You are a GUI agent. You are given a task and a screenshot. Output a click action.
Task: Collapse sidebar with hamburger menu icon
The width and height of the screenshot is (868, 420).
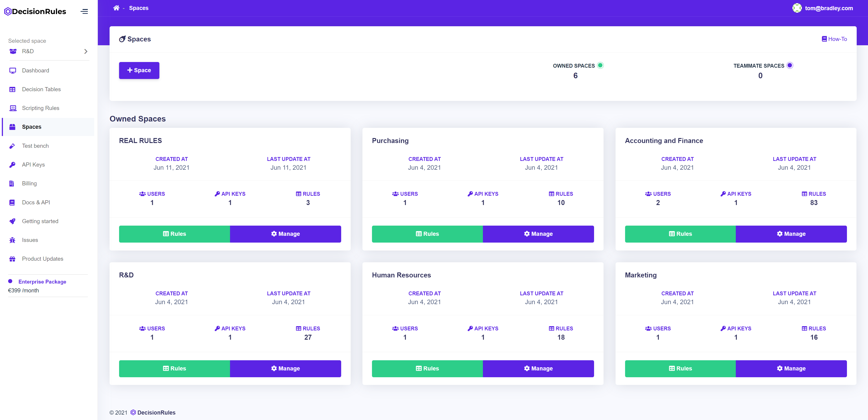[x=84, y=12]
